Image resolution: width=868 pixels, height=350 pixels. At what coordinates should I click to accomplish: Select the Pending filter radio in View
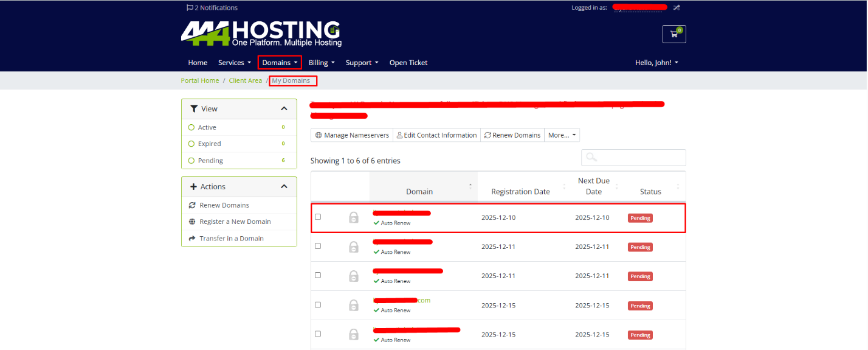pos(191,161)
